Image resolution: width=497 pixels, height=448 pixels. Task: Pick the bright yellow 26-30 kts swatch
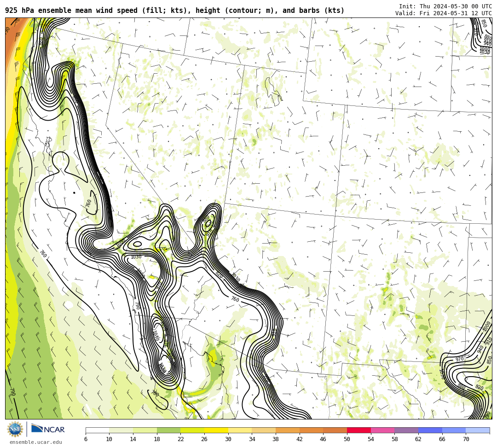216,430
